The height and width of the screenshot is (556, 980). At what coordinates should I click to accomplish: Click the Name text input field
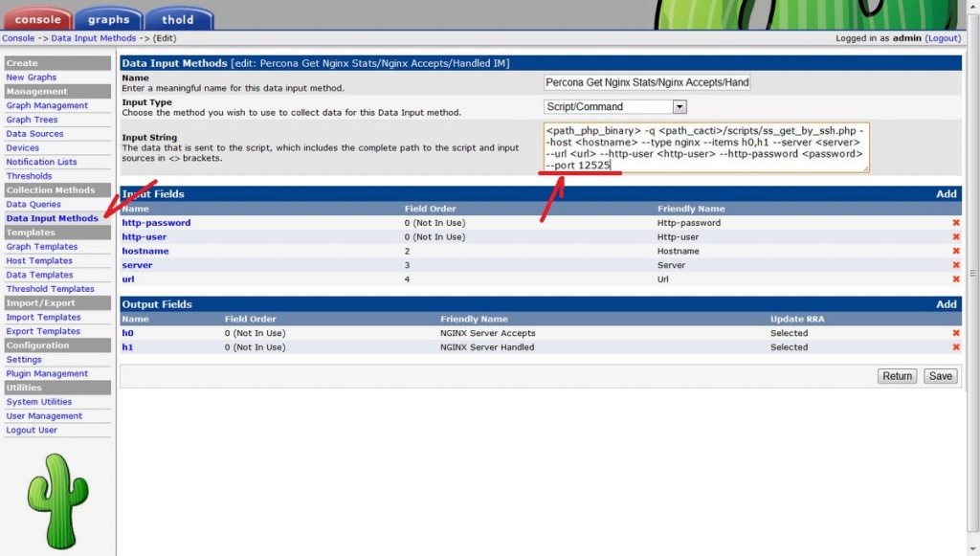click(x=647, y=83)
